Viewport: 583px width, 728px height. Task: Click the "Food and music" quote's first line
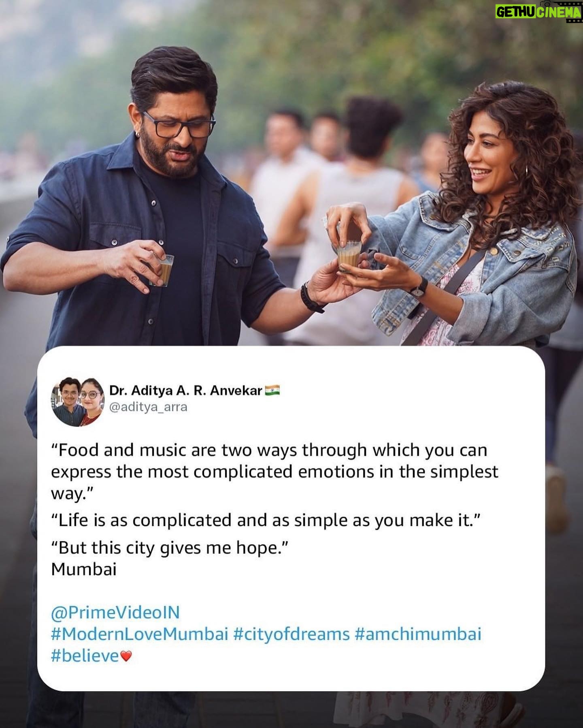pyautogui.click(x=269, y=450)
